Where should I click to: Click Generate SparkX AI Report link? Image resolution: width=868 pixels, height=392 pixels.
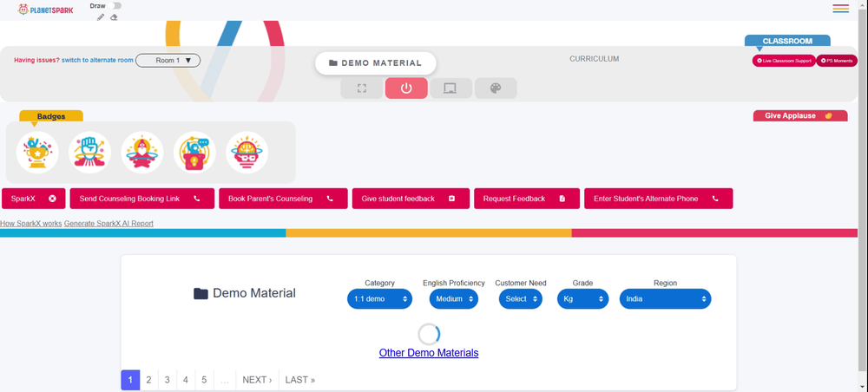(108, 224)
